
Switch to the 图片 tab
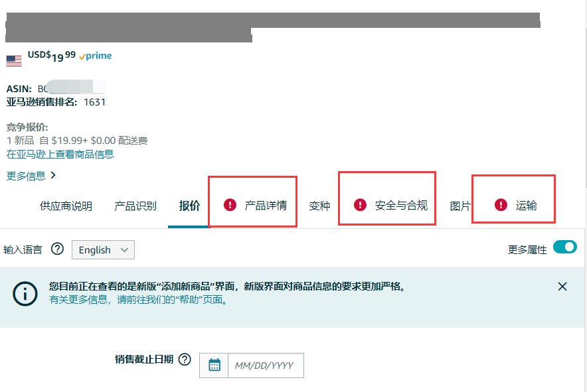[460, 206]
